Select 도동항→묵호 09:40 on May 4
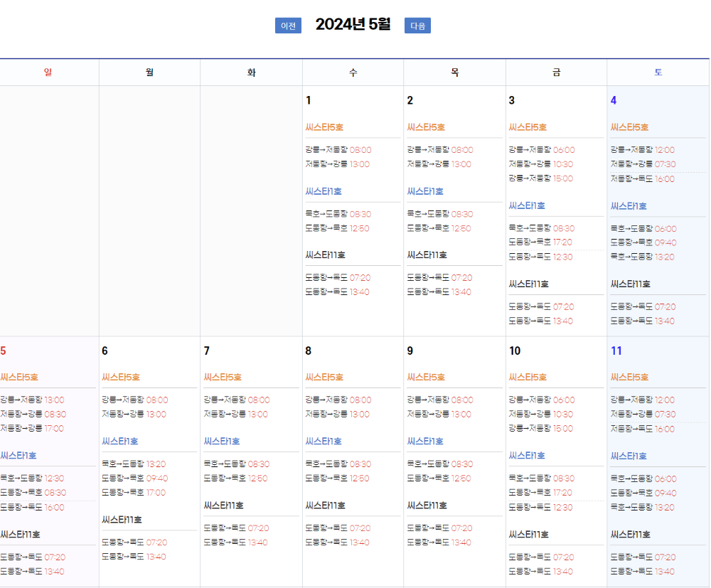The width and height of the screenshot is (711, 588). point(643,242)
